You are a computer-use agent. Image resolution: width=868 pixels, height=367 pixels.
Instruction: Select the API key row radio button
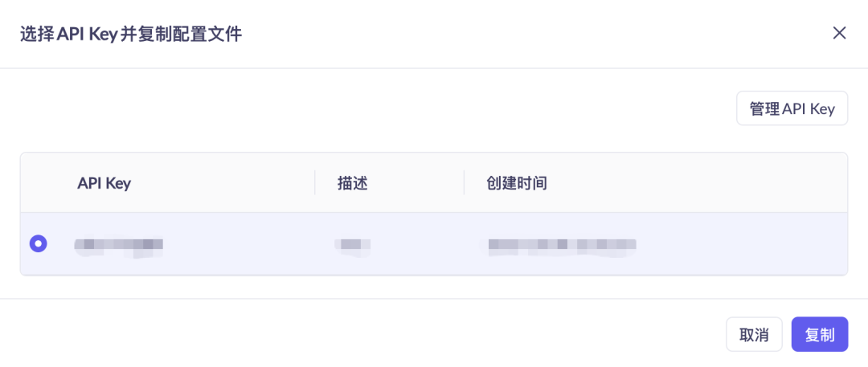tap(38, 243)
